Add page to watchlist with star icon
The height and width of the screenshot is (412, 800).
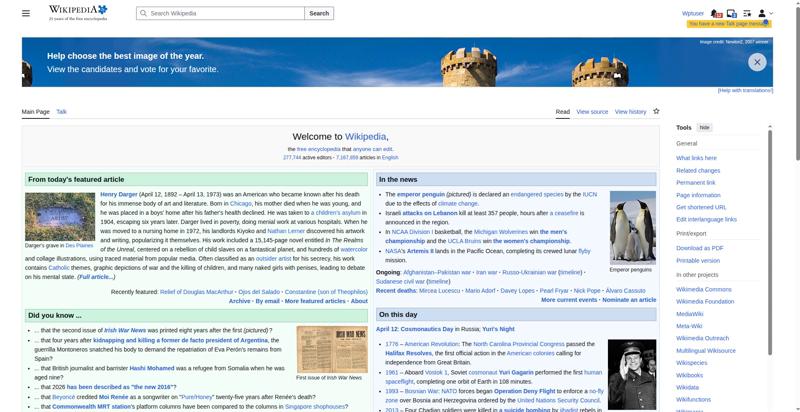tap(656, 111)
